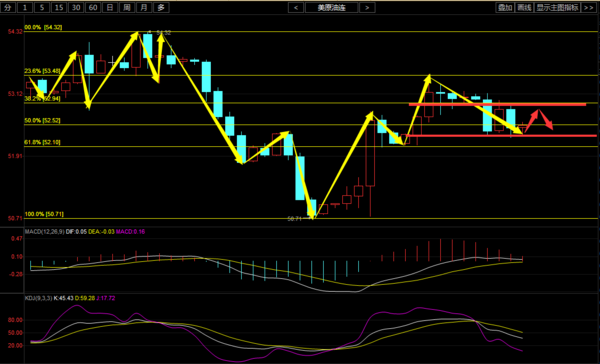
Task: Select the 周 weekly chart period
Action: pyautogui.click(x=127, y=7)
